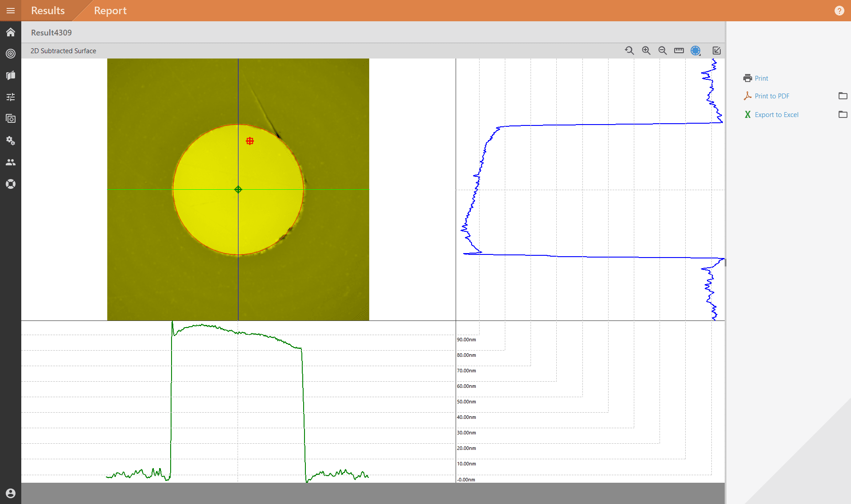Click Print to PDF

point(772,96)
